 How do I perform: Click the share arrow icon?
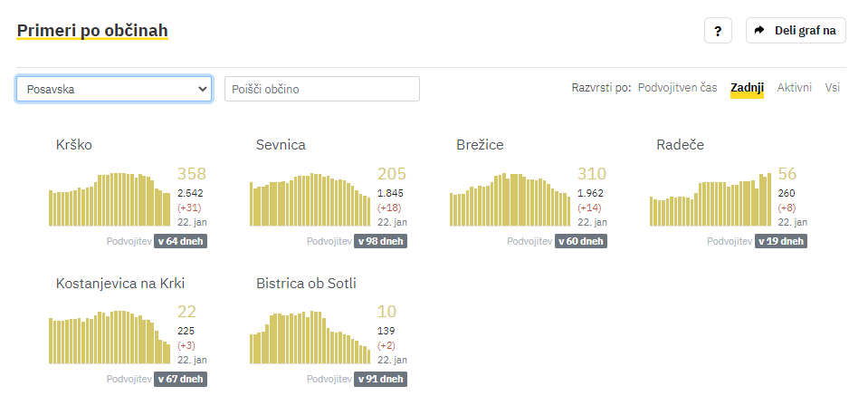coord(759,31)
